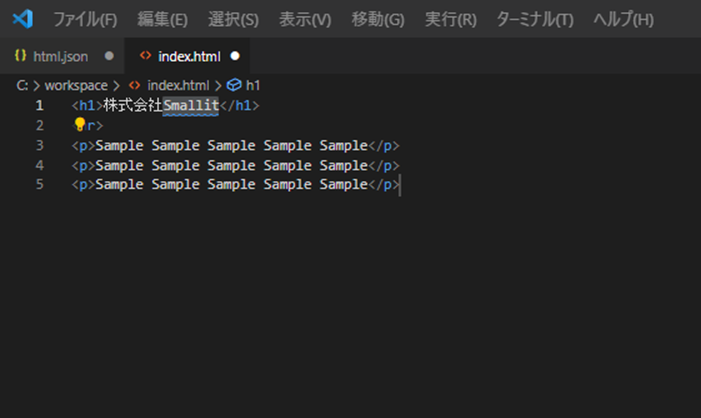The width and height of the screenshot is (701, 418).
Task: Click the unsaved dot on index.html tab
Action: point(235,56)
